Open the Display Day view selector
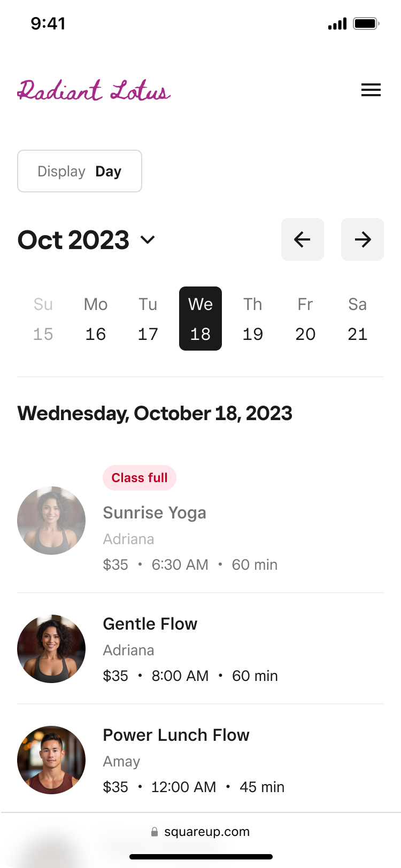The width and height of the screenshot is (401, 868). pyautogui.click(x=80, y=171)
